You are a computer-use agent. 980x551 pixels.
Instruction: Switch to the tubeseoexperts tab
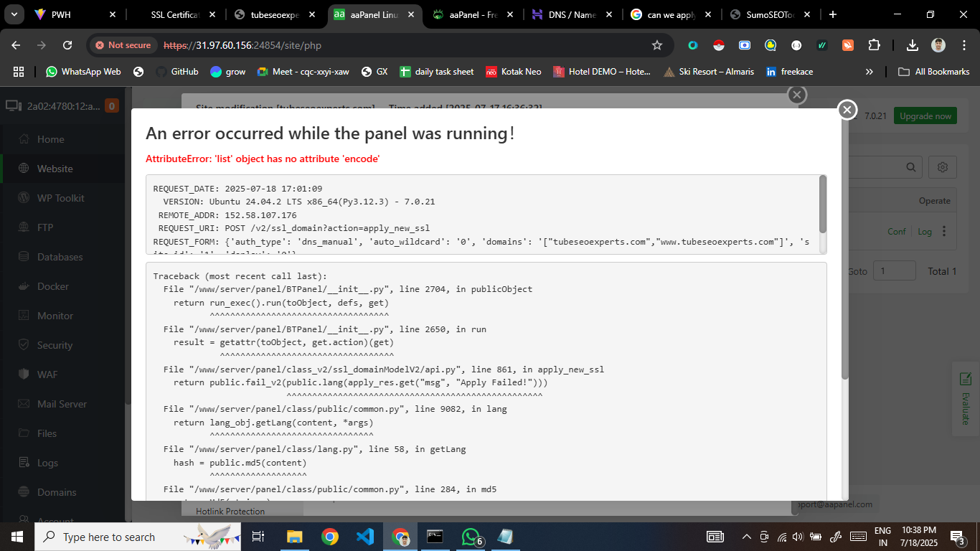275,14
